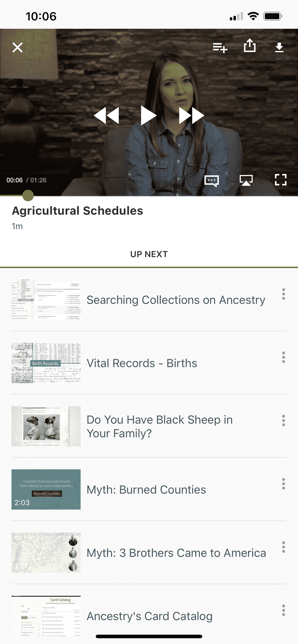The width and height of the screenshot is (298, 644).
Task: Play the paused video
Action: point(149,115)
